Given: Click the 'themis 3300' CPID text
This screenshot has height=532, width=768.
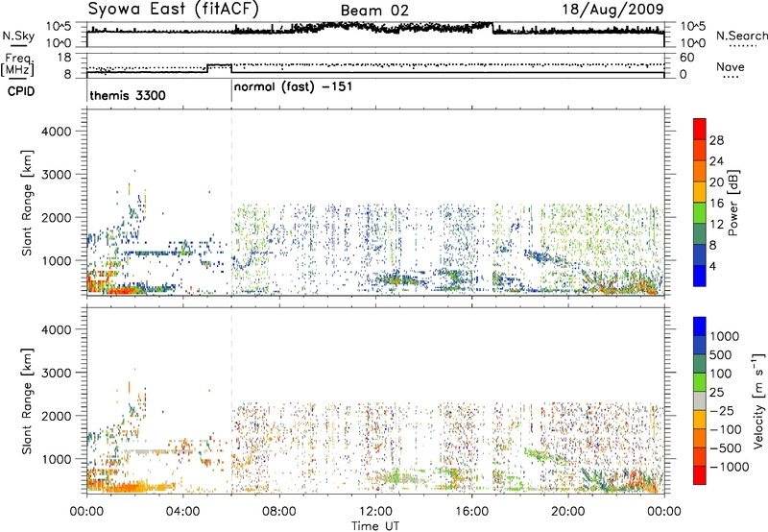Looking at the screenshot, I should pyautogui.click(x=128, y=95).
